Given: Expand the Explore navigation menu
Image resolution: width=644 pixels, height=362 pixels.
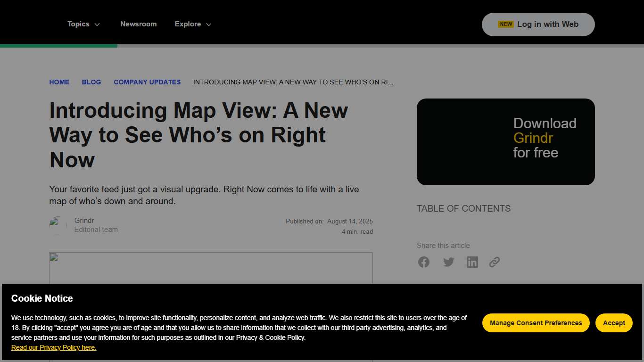Looking at the screenshot, I should [x=192, y=24].
